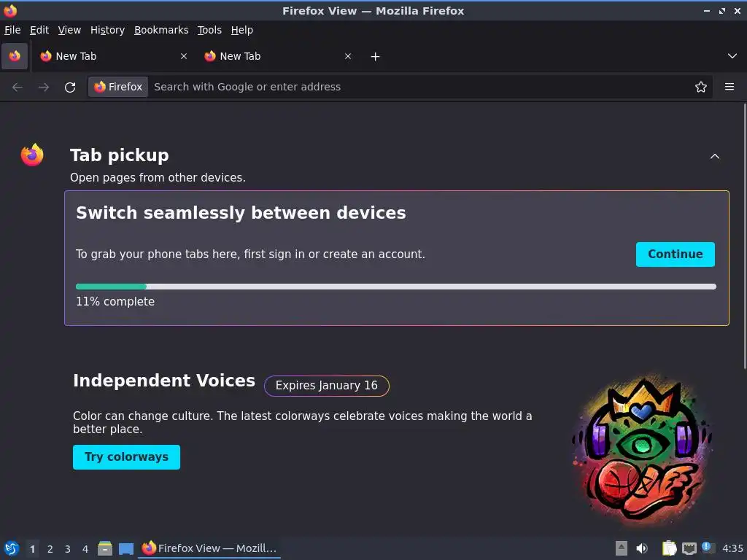Click the removable media eject tray icon
The width and height of the screenshot is (747, 560).
pyautogui.click(x=622, y=548)
